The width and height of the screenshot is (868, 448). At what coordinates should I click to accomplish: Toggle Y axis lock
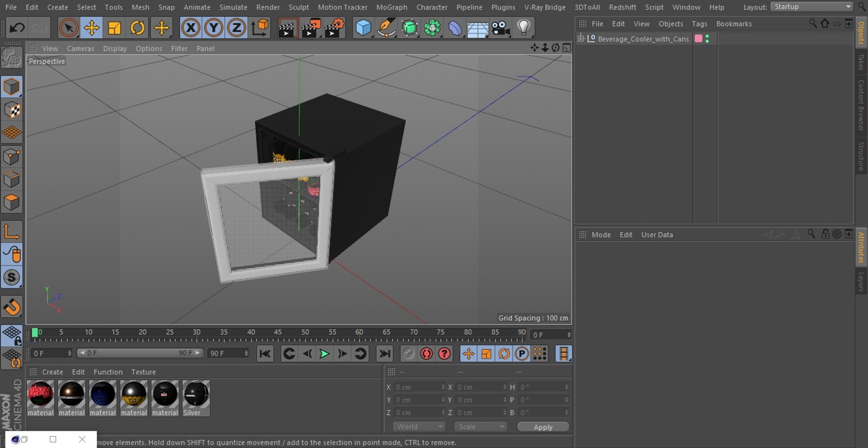click(213, 28)
